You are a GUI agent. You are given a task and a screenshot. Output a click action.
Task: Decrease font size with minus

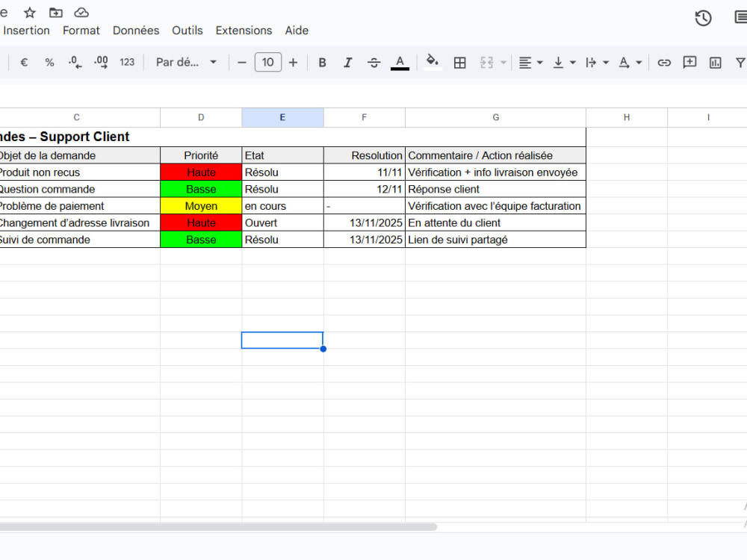click(x=242, y=63)
